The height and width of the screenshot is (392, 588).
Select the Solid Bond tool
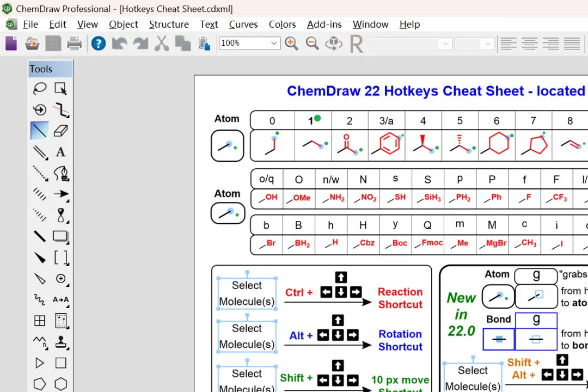[40, 131]
